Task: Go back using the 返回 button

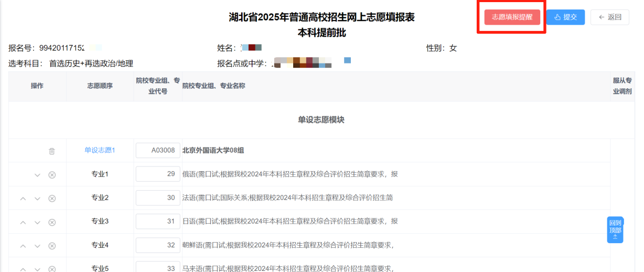Action: [610, 17]
